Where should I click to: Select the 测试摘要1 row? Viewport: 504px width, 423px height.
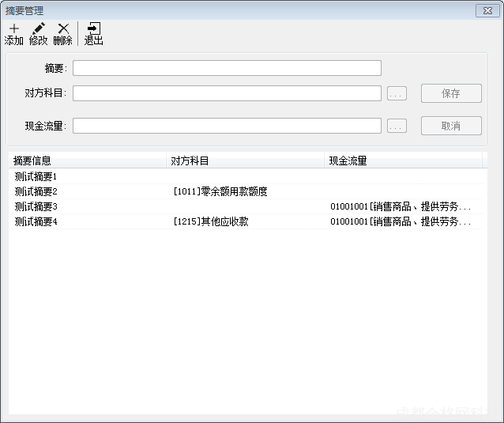[36, 176]
